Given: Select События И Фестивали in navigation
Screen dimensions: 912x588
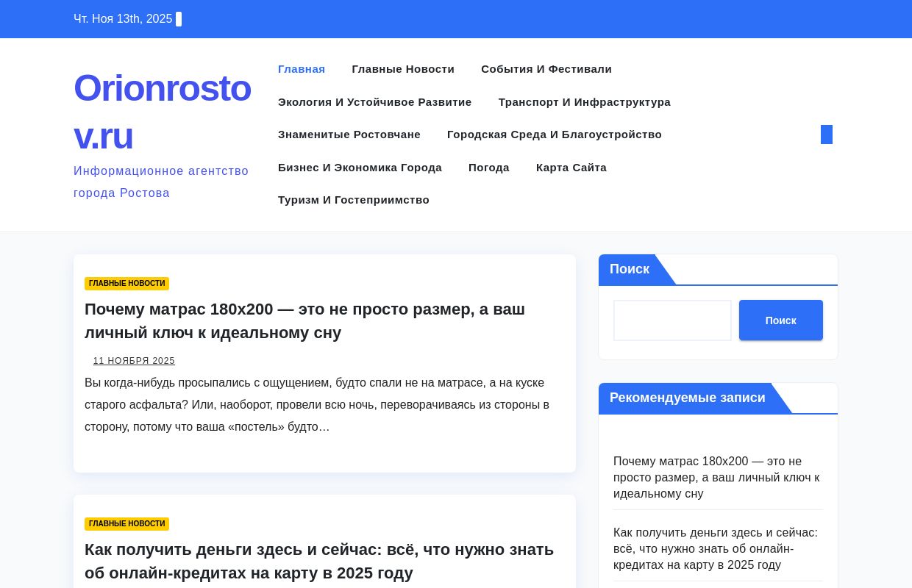Looking at the screenshot, I should 546,69.
